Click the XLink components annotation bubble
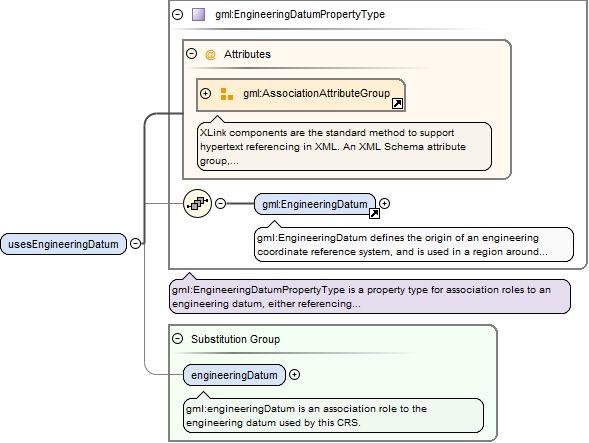Screen dimensions: 589x443 click(344, 147)
